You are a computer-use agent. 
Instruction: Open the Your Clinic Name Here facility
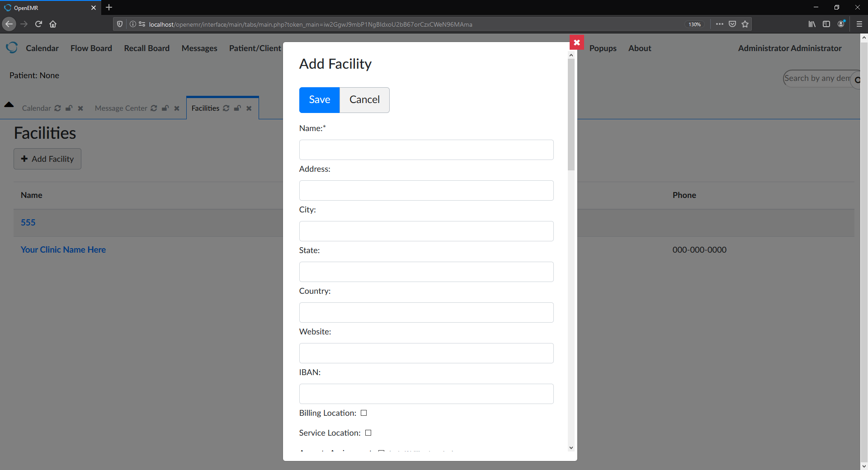tap(63, 249)
